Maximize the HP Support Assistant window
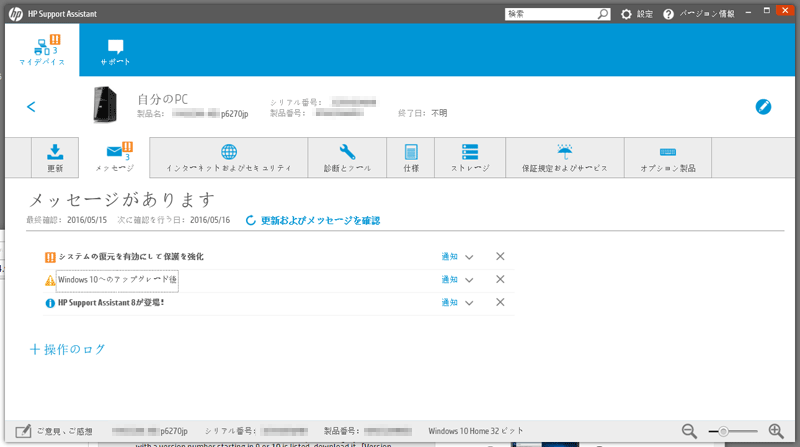Viewport: 800px width, 447px height. point(766,11)
